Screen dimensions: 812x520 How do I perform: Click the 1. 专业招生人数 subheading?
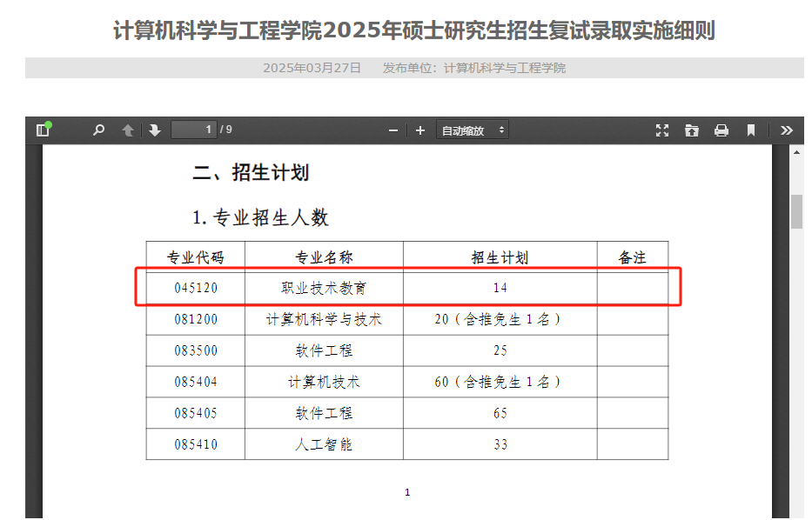click(260, 217)
